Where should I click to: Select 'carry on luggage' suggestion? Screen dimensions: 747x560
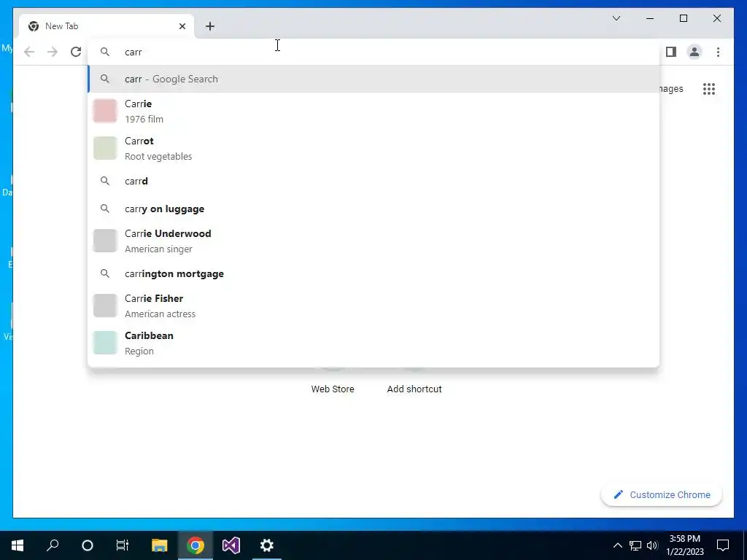373,209
